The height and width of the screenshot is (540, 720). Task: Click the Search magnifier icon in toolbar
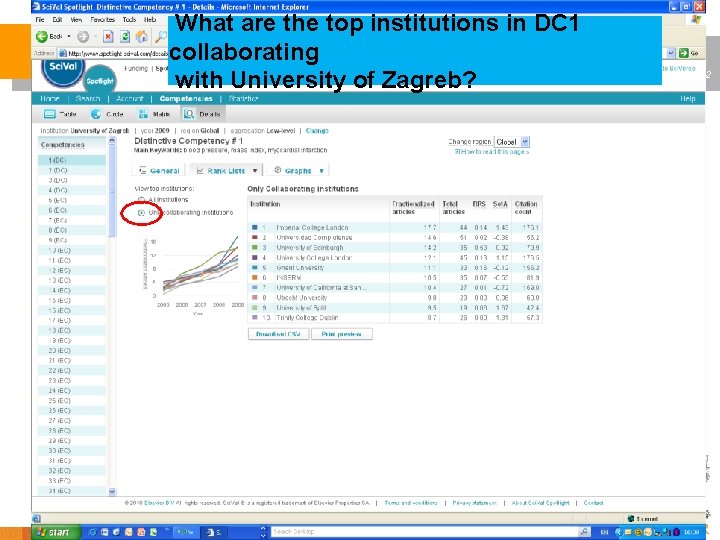(x=161, y=36)
